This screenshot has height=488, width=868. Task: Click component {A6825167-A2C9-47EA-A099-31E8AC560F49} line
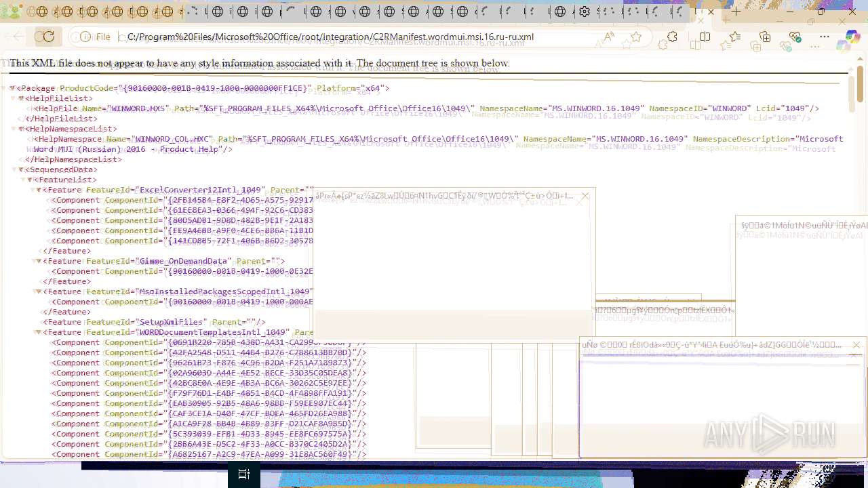pyautogui.click(x=209, y=454)
